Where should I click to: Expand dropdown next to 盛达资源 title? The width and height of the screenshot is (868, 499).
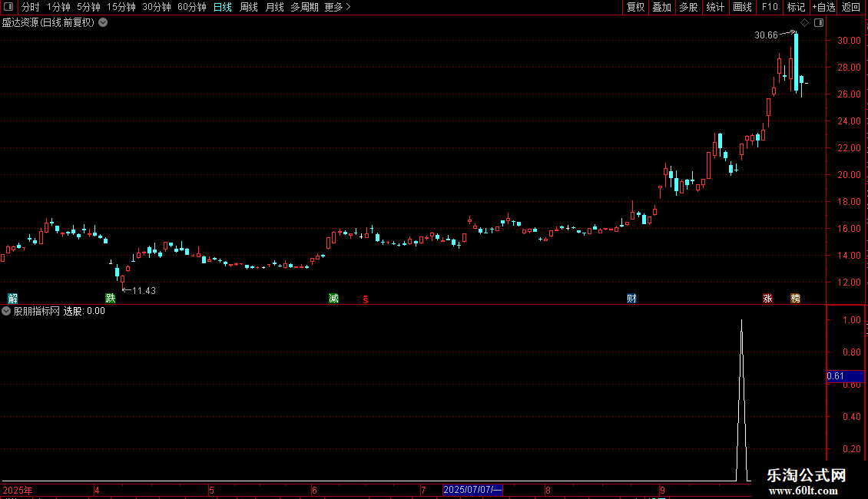point(103,23)
